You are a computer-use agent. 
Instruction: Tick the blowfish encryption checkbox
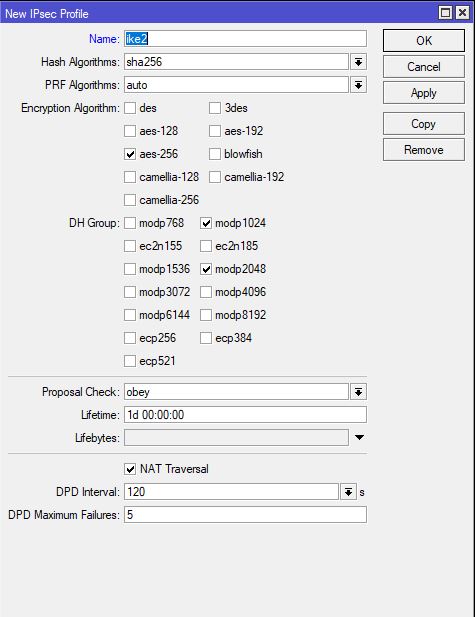[x=215, y=154]
